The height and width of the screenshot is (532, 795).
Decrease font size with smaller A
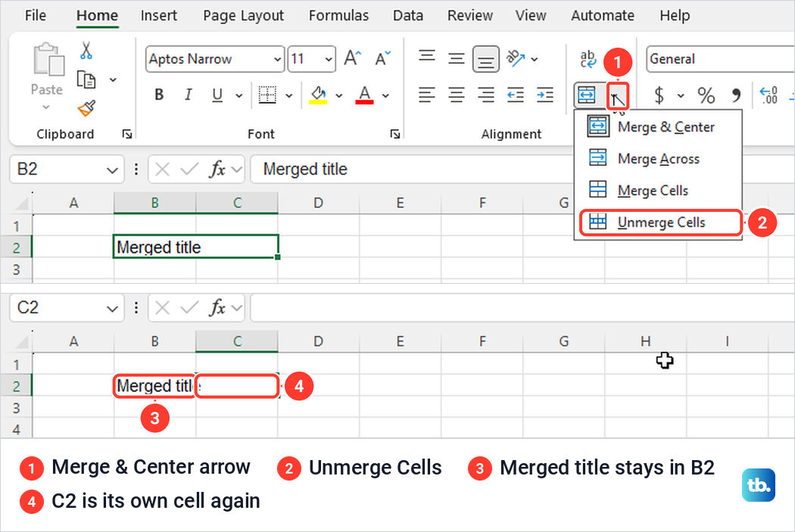(383, 58)
